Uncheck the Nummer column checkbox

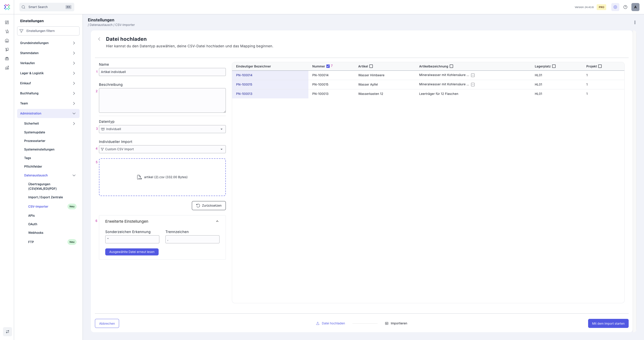[328, 66]
